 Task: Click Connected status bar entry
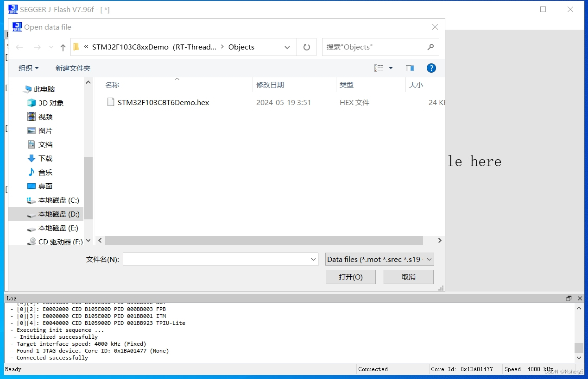click(373, 369)
